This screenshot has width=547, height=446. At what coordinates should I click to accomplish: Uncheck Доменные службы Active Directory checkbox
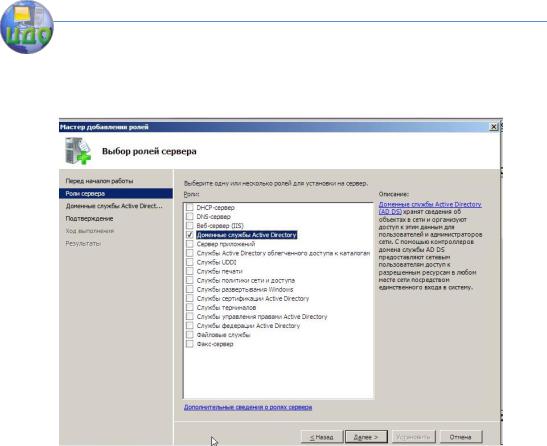click(x=189, y=235)
